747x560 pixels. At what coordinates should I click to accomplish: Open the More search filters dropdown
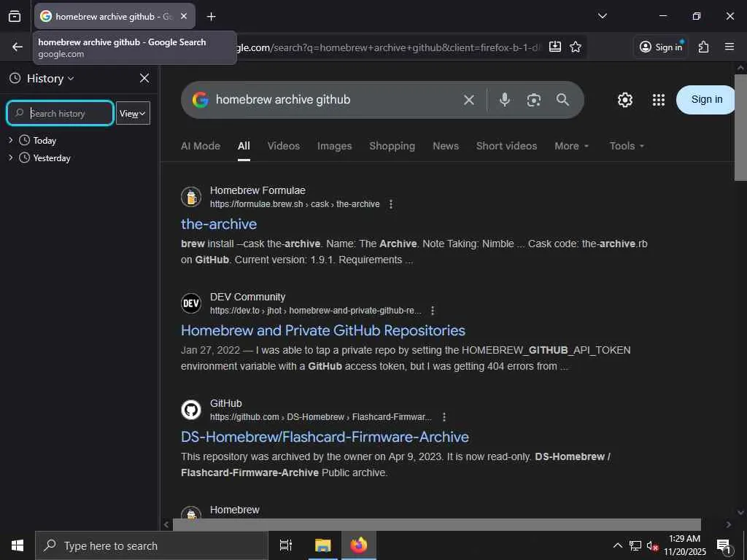tap(572, 146)
